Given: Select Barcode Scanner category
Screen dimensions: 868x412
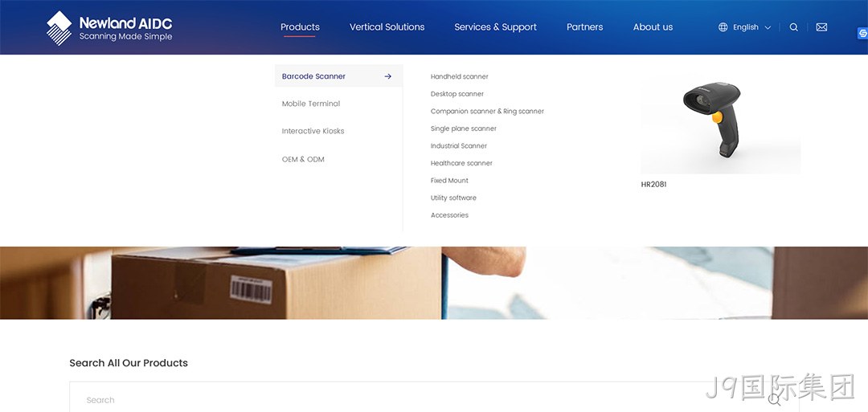Looking at the screenshot, I should pyautogui.click(x=339, y=75).
